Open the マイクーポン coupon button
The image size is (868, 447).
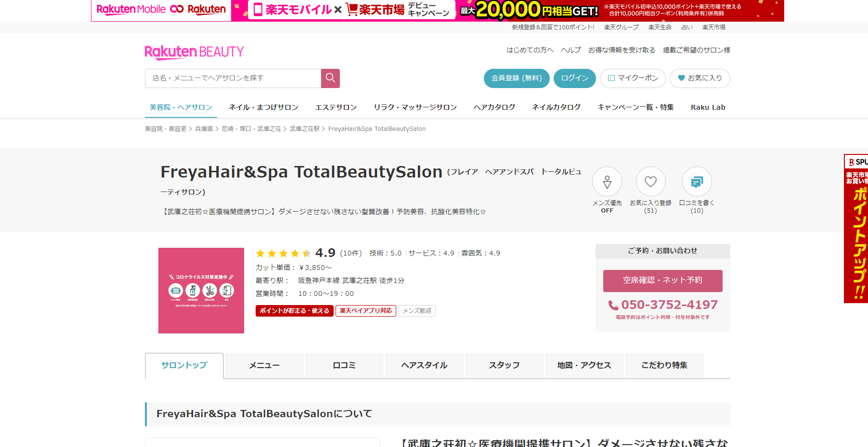point(633,78)
